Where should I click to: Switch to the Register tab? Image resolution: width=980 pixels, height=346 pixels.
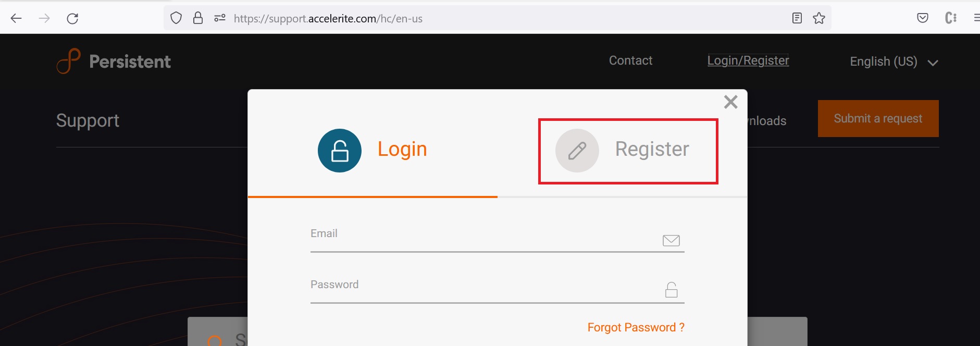click(628, 151)
